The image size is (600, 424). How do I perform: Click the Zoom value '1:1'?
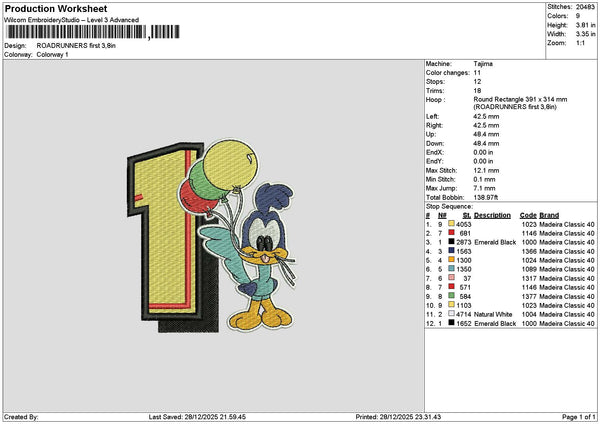(580, 43)
